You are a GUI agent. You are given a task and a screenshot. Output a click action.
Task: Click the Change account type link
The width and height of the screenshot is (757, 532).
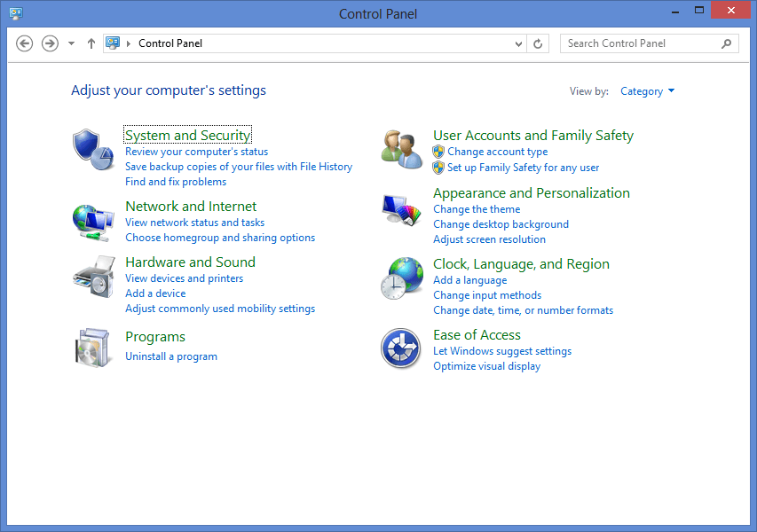tap(498, 152)
